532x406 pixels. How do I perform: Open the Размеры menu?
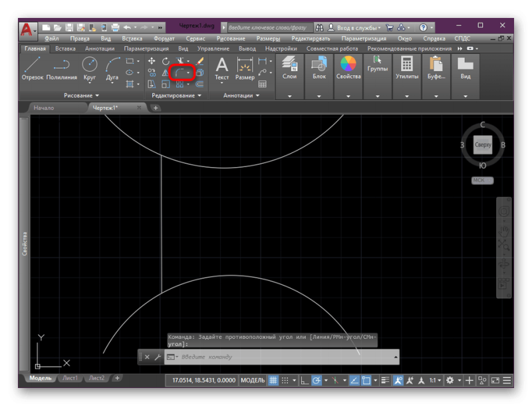pos(269,39)
